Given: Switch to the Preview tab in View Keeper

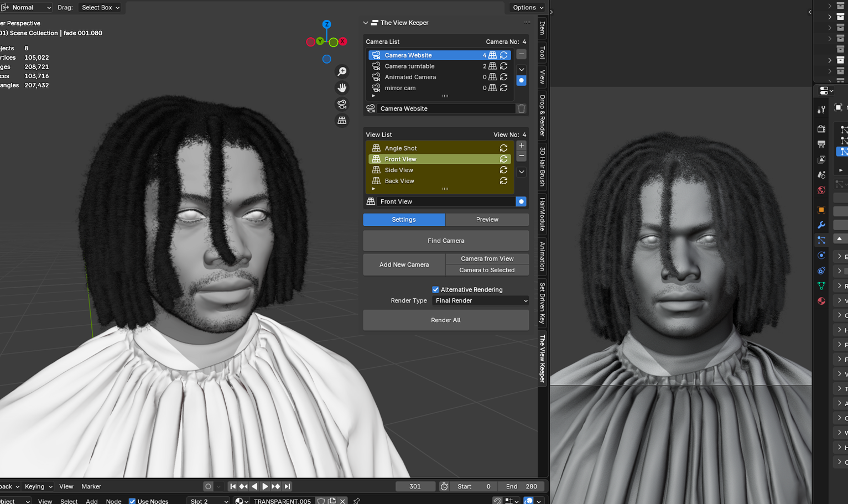Looking at the screenshot, I should click(487, 220).
